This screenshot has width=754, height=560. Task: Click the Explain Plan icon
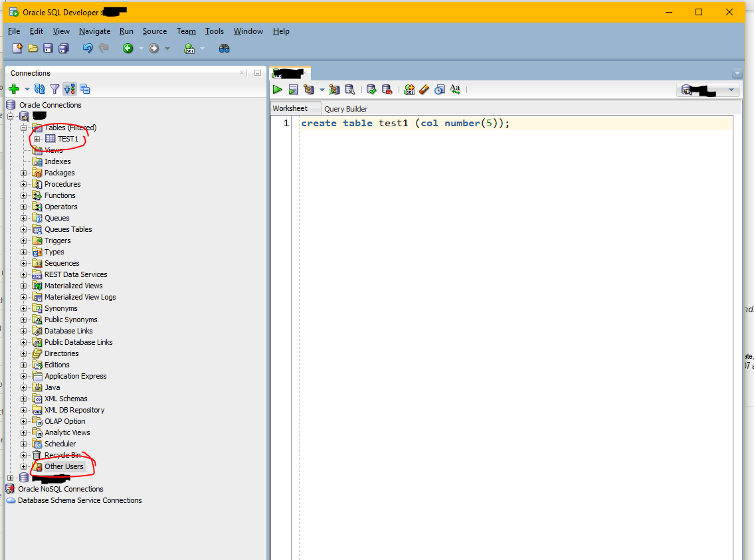click(x=309, y=90)
